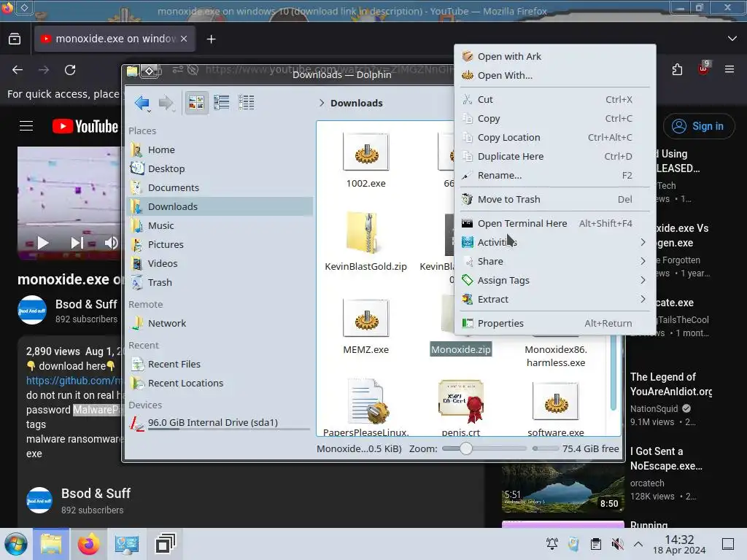Screen dimensions: 747x560
Task: Click the Monoxide.zip file label
Action: tap(461, 349)
